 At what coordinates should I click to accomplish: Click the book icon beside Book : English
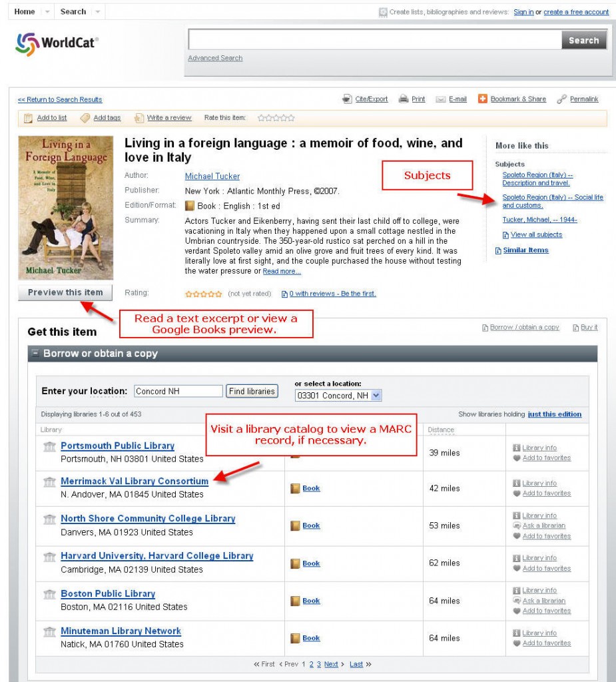[190, 206]
